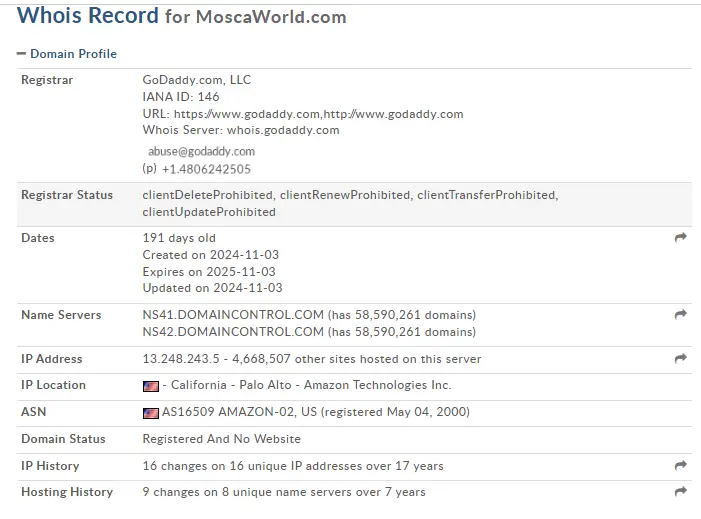
Task: Select Whois Server whois.godaddy.com line
Action: 241,130
